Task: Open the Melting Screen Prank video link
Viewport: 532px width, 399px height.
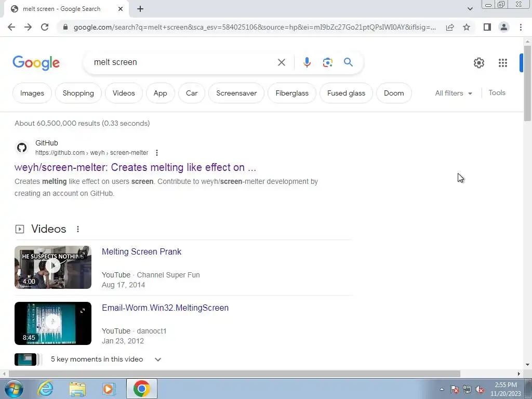Action: point(141,252)
